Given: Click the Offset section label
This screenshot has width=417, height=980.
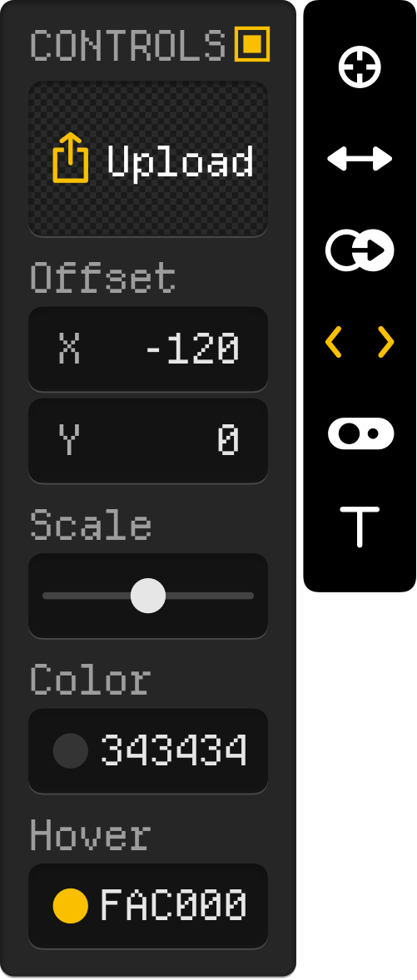Looking at the screenshot, I should click(x=103, y=278).
